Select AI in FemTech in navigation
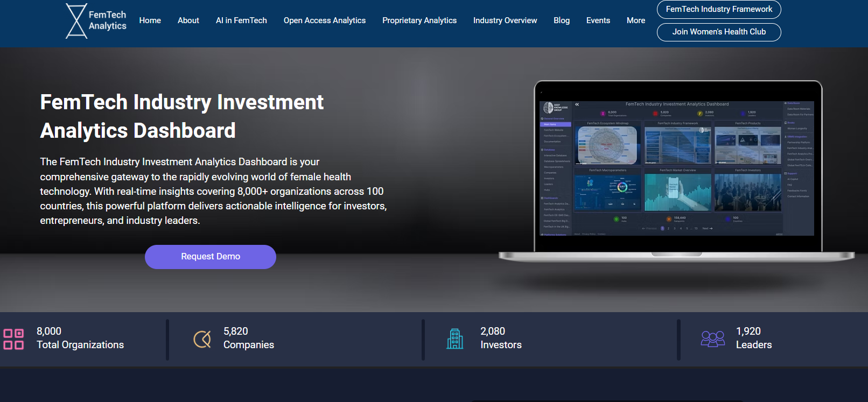Image resolution: width=868 pixels, height=402 pixels. pos(241,20)
